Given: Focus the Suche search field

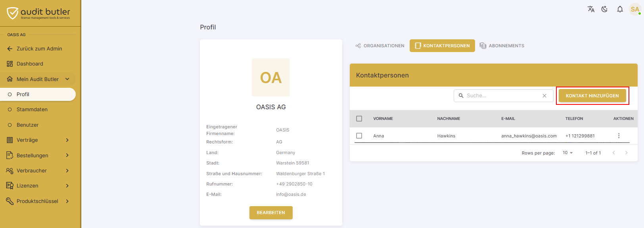Looking at the screenshot, I should 503,96.
